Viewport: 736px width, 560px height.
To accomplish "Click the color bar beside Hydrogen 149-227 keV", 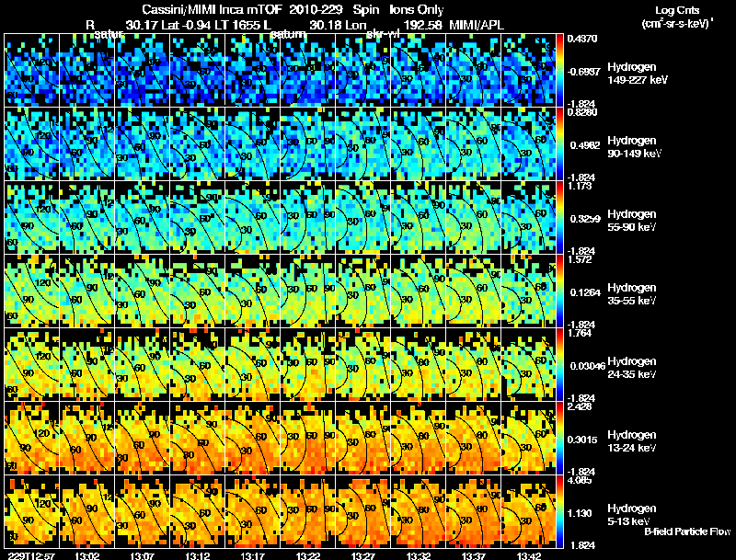I will 559,70.
